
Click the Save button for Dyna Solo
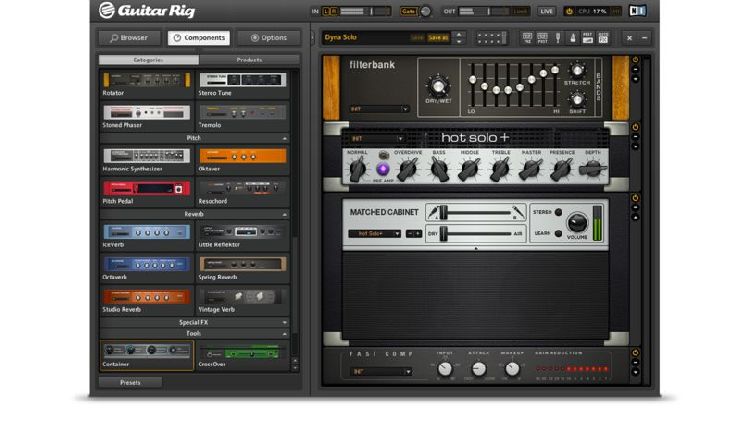click(x=417, y=38)
